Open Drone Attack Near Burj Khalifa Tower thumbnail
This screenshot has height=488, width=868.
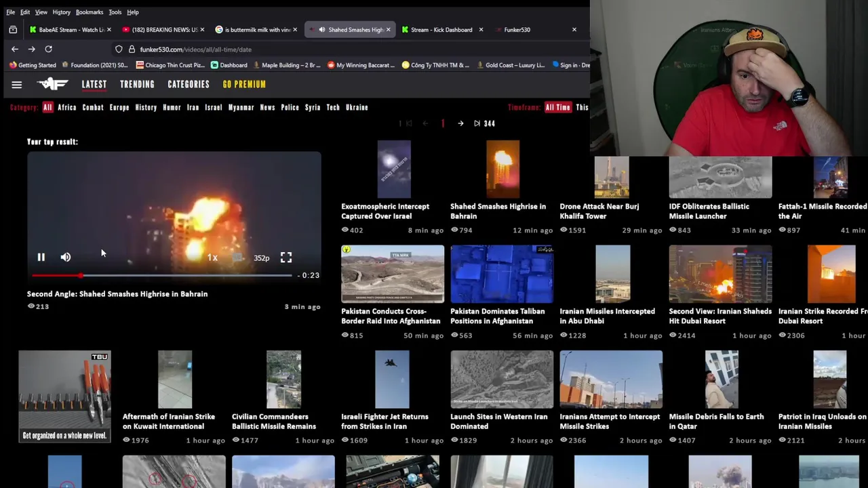pos(612,178)
